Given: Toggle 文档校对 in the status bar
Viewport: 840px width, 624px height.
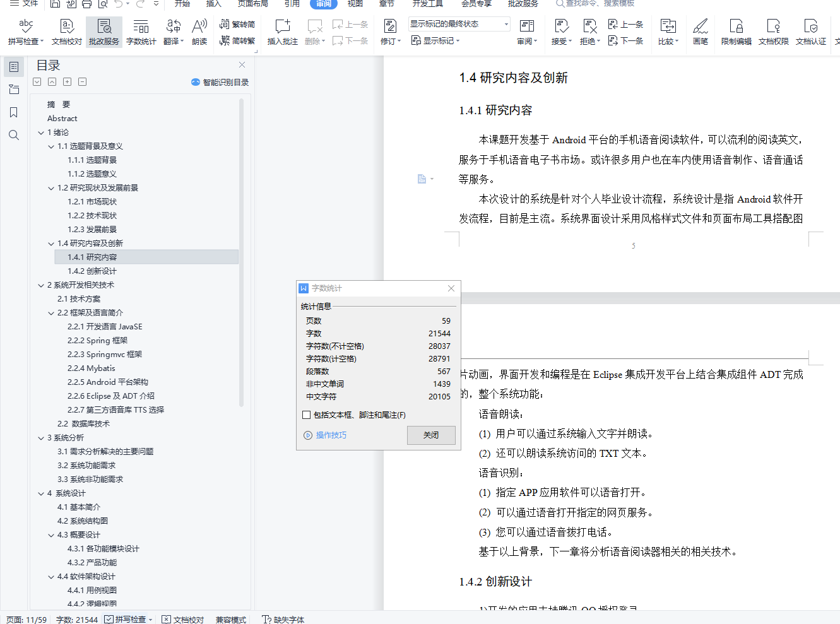Looking at the screenshot, I should click(183, 620).
